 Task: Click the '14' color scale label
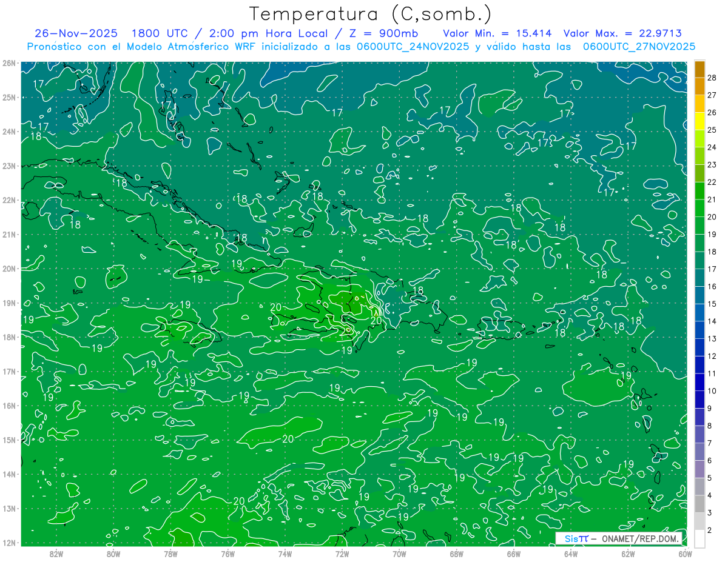tap(712, 321)
